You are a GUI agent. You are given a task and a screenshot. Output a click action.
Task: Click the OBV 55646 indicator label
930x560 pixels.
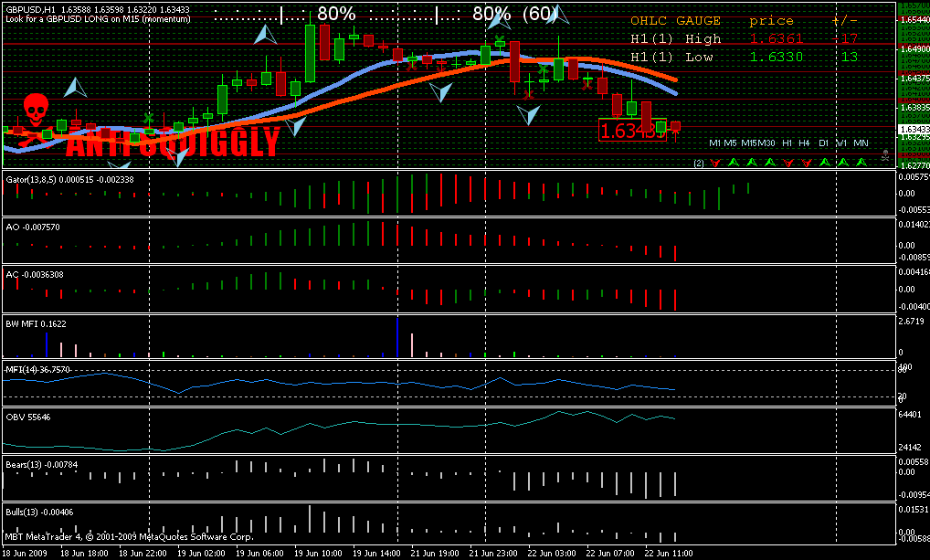28,417
